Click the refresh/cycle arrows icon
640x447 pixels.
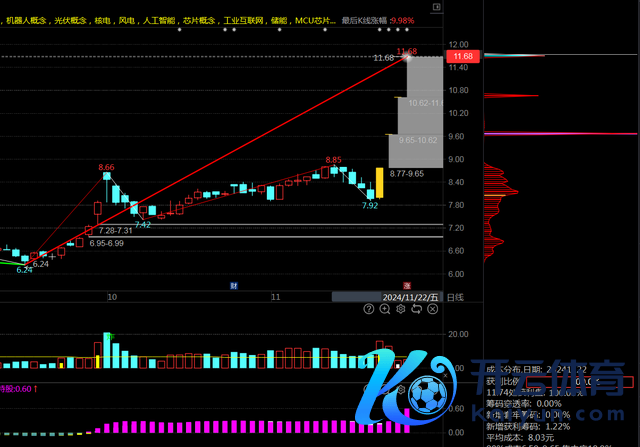(416, 309)
